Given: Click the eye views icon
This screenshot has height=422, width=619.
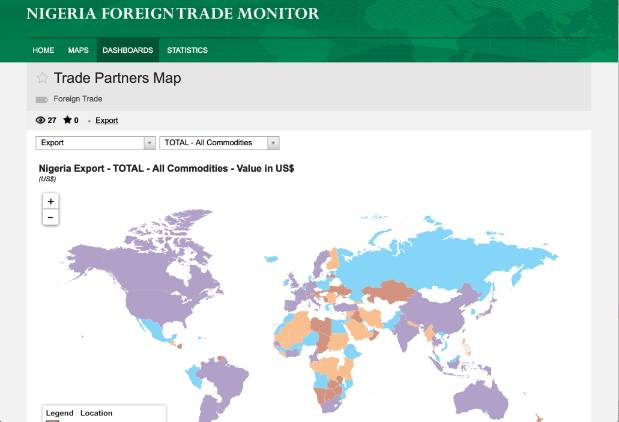Looking at the screenshot, I should click(x=40, y=120).
